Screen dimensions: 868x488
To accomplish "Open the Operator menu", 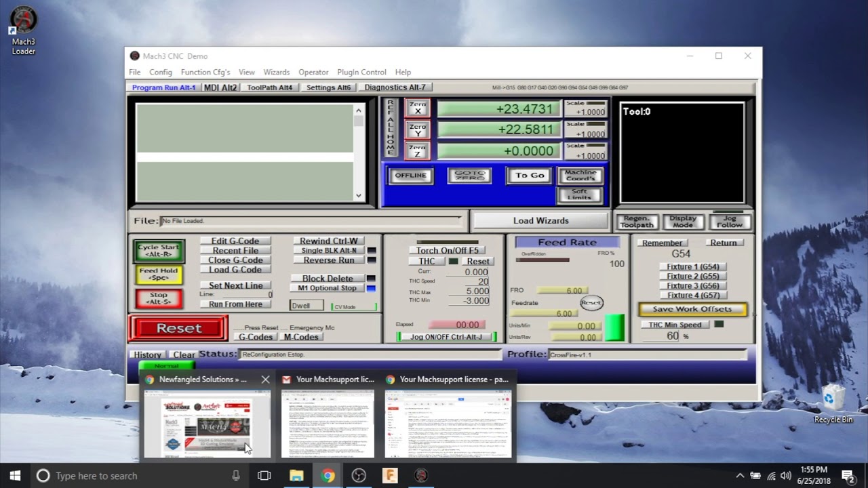I will point(313,73).
